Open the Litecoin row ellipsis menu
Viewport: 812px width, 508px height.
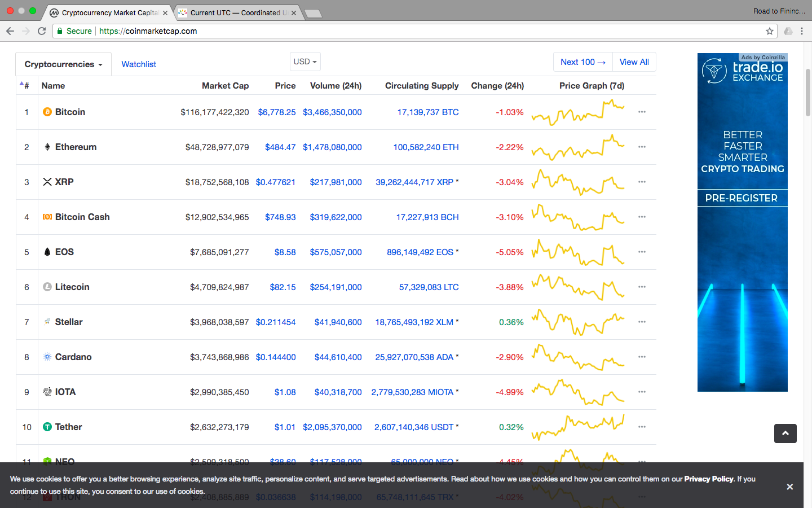click(x=642, y=287)
